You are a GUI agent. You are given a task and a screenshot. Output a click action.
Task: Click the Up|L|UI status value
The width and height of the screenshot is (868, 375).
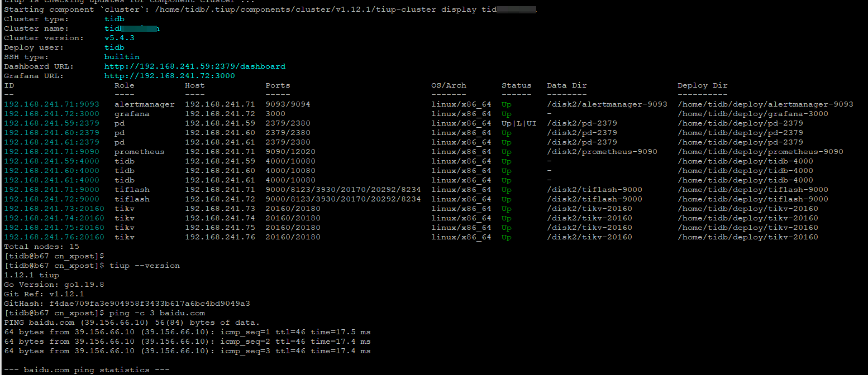(519, 123)
